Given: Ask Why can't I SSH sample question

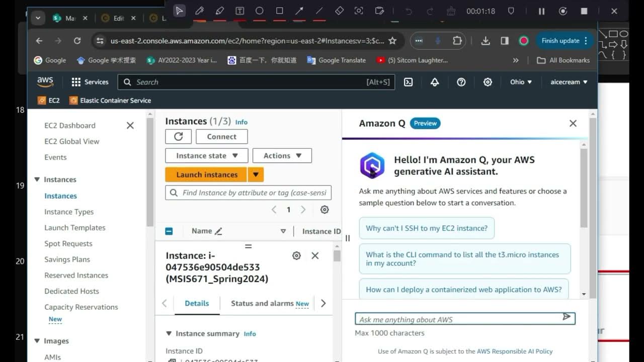Looking at the screenshot, I should pyautogui.click(x=427, y=228).
